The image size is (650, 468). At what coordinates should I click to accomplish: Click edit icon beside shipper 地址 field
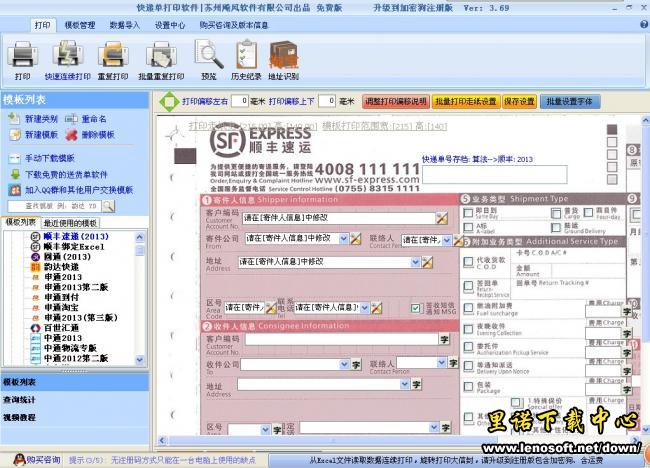(427, 262)
